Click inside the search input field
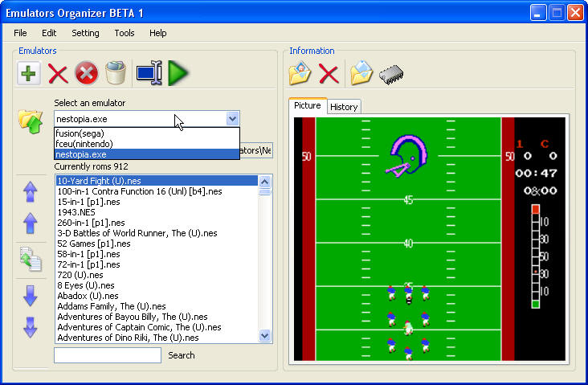The image size is (588, 385). tap(108, 355)
